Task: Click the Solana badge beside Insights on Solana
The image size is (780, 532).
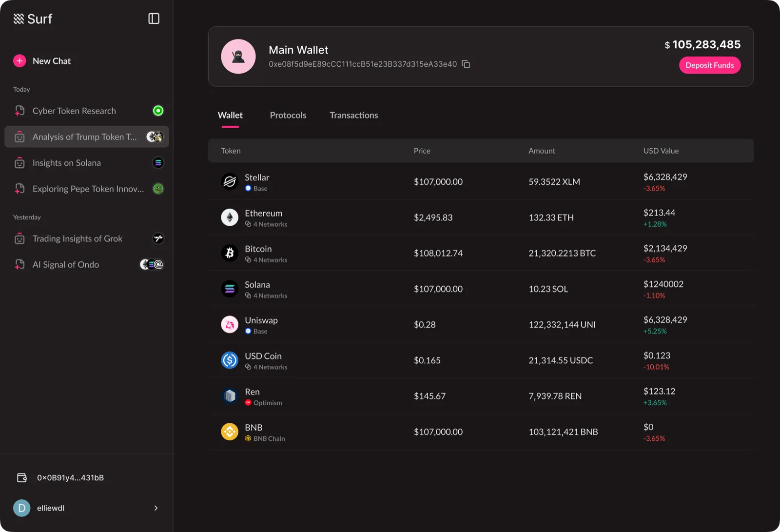Action: [x=158, y=163]
